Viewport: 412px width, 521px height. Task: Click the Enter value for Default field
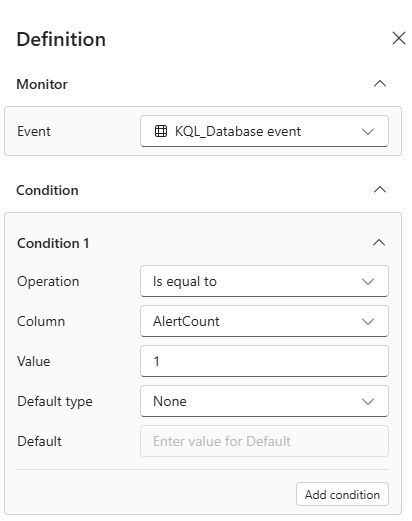click(264, 441)
